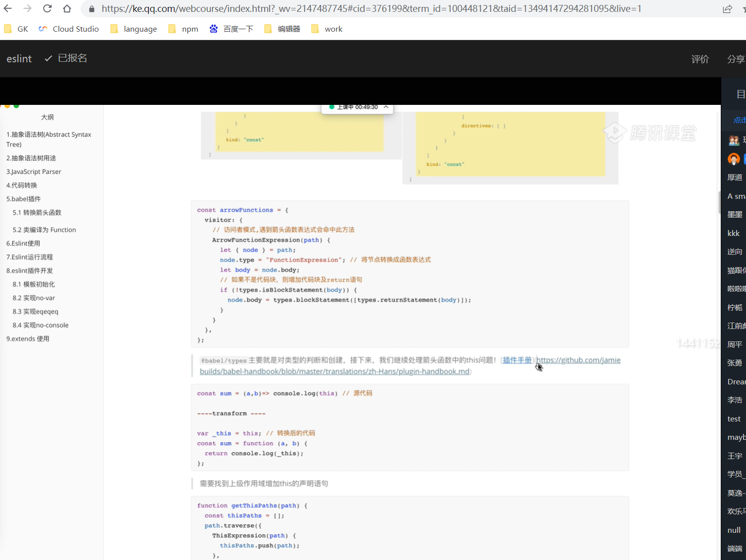The image size is (746, 560).
Task: Go to the browser home page icon
Action: coord(67,8)
